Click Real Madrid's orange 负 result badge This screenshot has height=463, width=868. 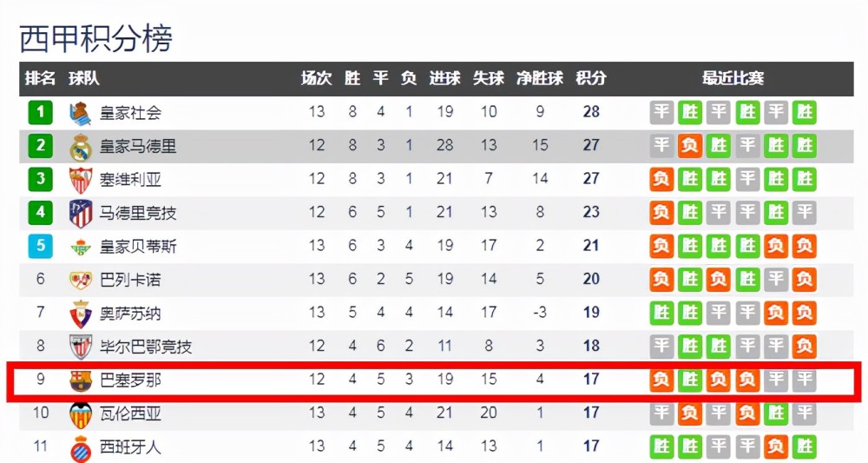690,146
